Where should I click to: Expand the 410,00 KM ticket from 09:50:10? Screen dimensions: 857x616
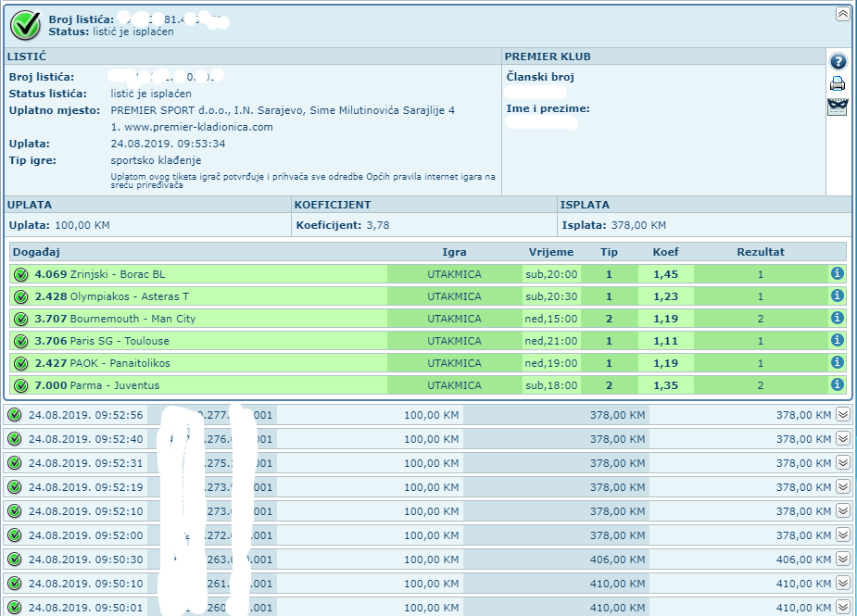click(843, 583)
